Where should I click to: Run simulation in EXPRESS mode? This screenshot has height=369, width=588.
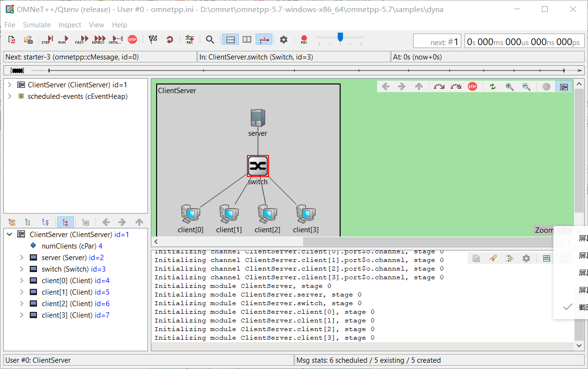pyautogui.click(x=98, y=40)
